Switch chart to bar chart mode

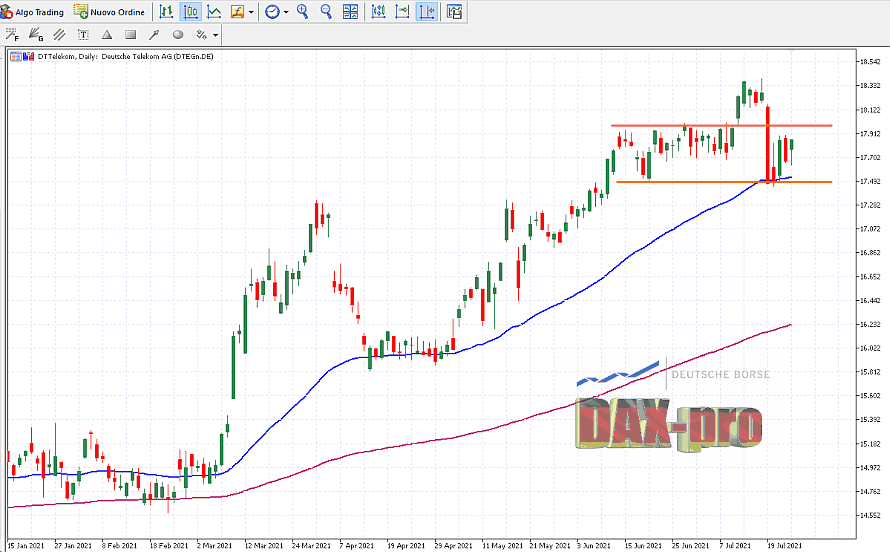tap(166, 11)
